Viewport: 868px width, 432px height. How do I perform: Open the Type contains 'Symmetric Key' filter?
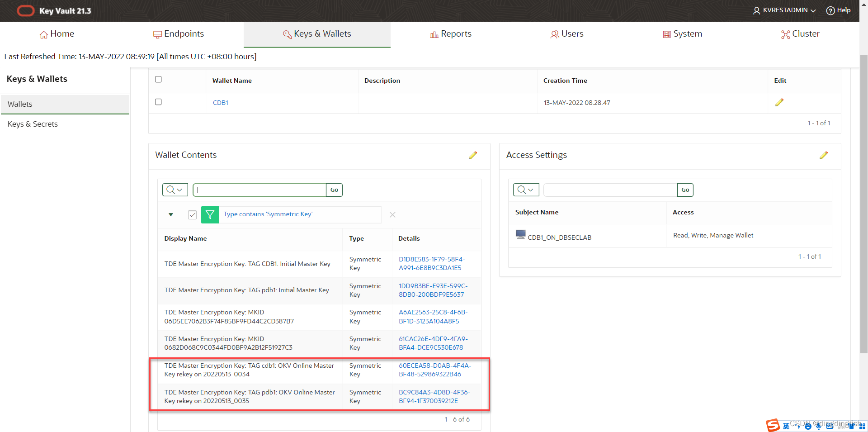tap(268, 214)
